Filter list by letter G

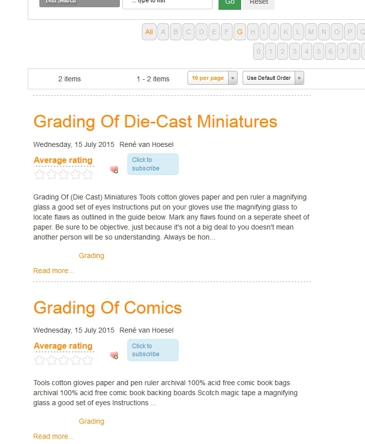[239, 32]
